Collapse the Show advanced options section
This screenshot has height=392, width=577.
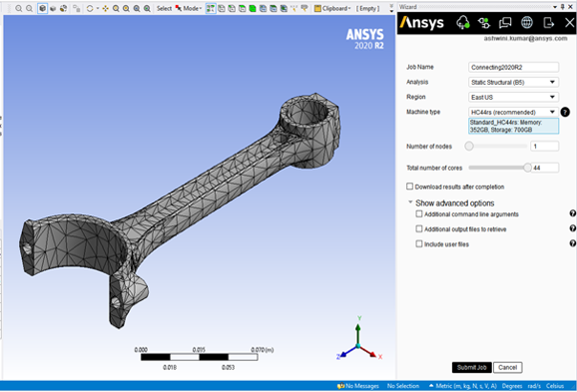point(410,202)
